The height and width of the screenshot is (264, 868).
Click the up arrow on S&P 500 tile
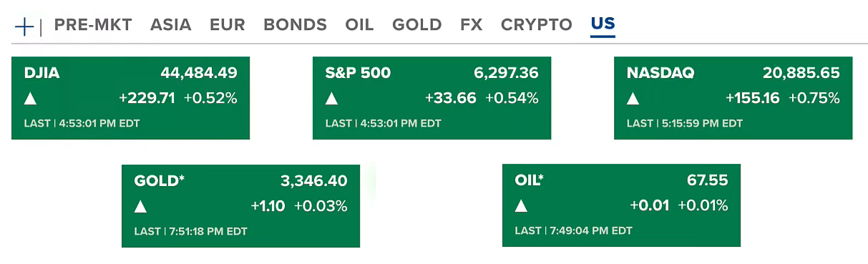[331, 99]
